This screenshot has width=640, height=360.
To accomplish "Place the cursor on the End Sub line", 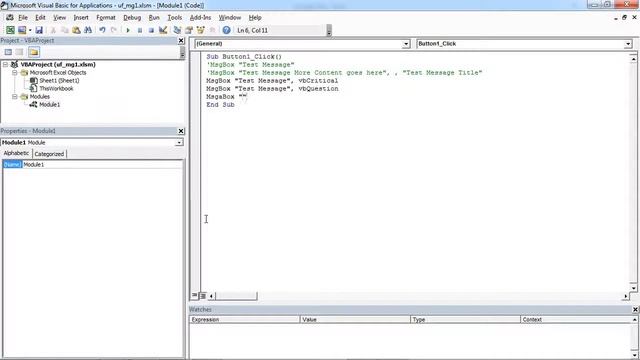I will (220, 105).
